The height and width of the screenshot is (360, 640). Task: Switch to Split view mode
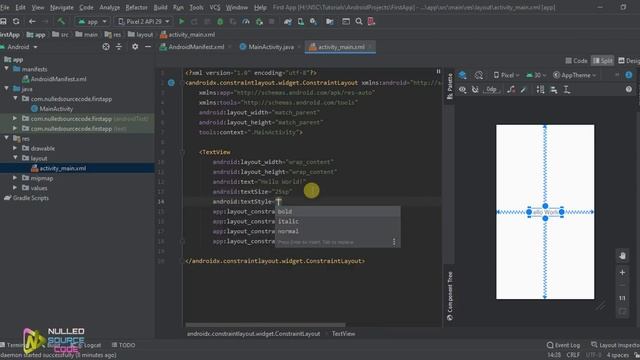pos(603,61)
